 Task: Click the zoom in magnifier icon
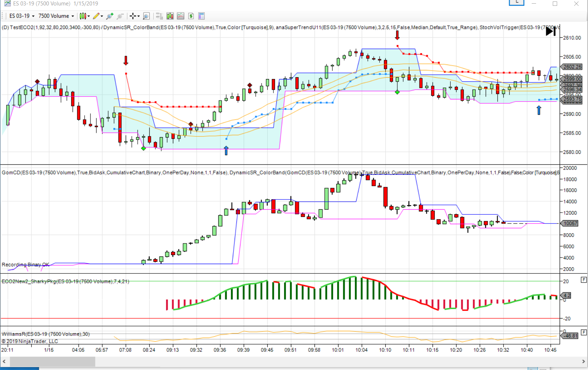coord(110,16)
